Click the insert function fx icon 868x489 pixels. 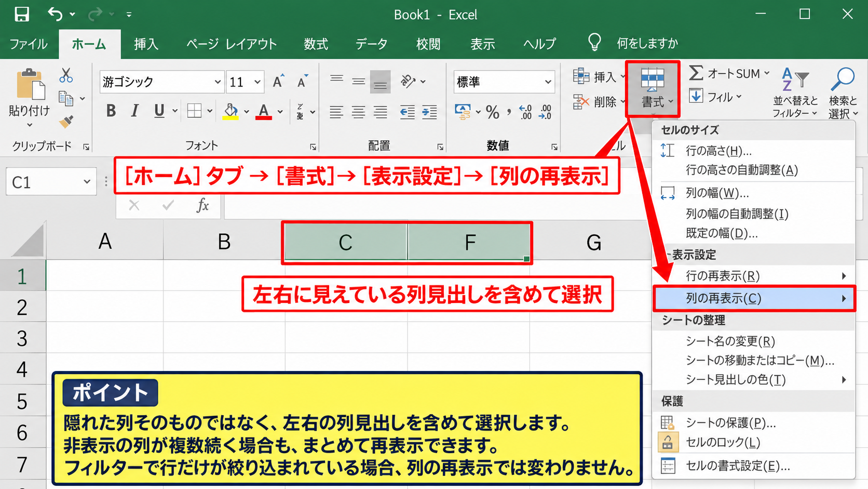click(x=203, y=206)
